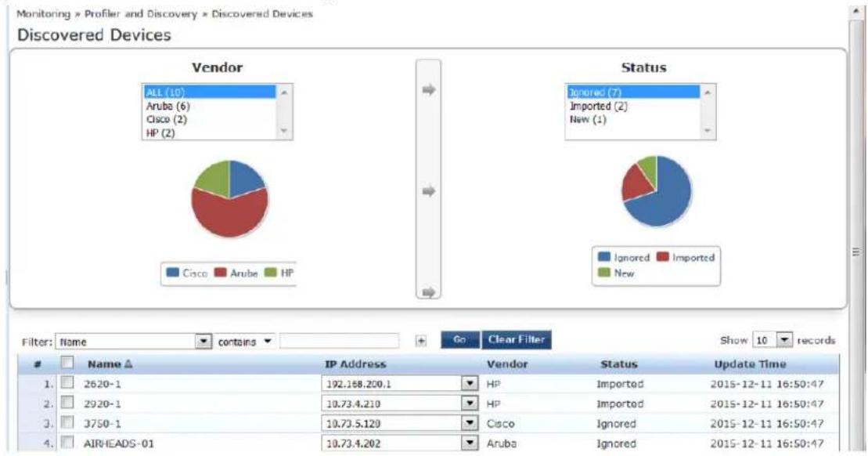Click Discovered Devices breadcrumb text

262,14
